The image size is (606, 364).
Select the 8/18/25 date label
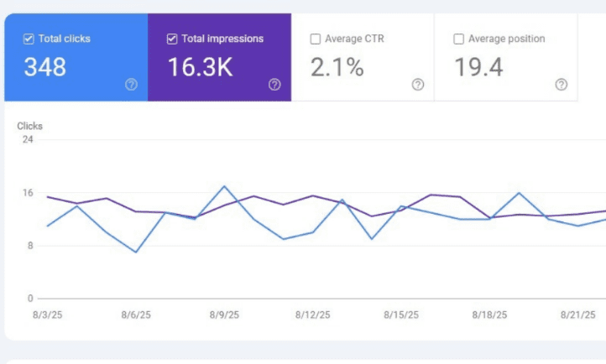click(x=489, y=315)
